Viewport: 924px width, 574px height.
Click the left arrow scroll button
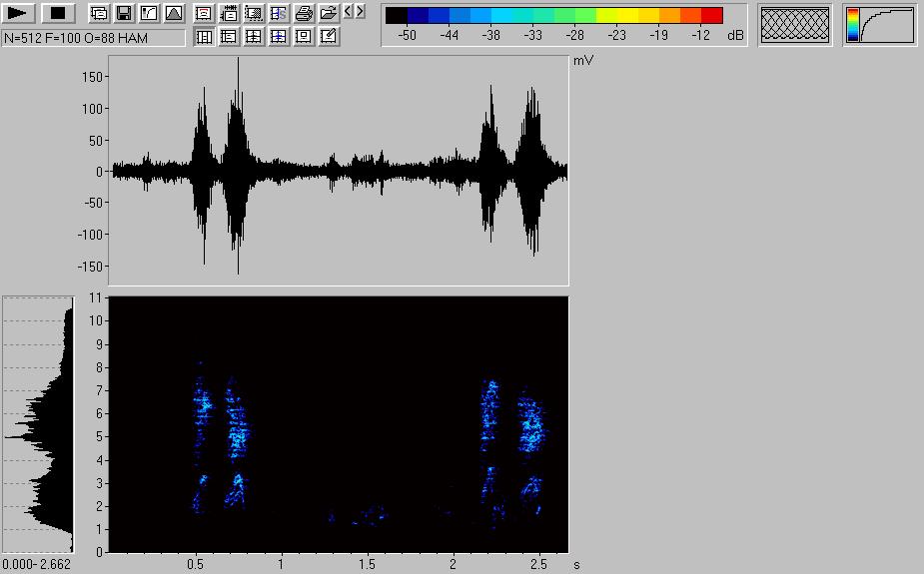tap(348, 12)
